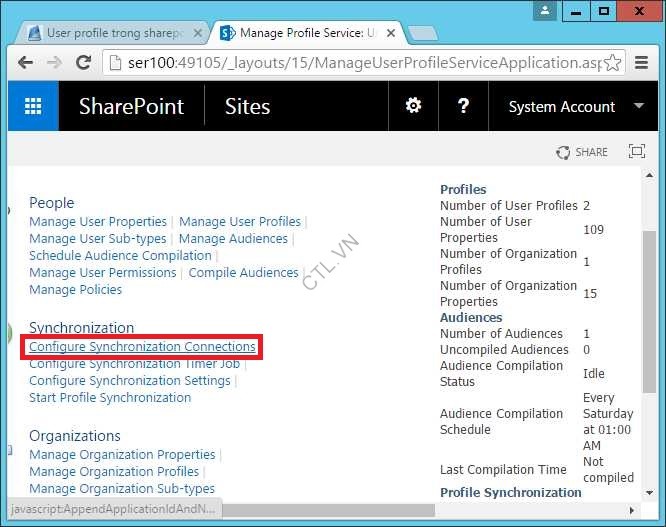Viewport: 666px width, 527px height.
Task: Open Start Profile Synchronization link
Action: [110, 398]
